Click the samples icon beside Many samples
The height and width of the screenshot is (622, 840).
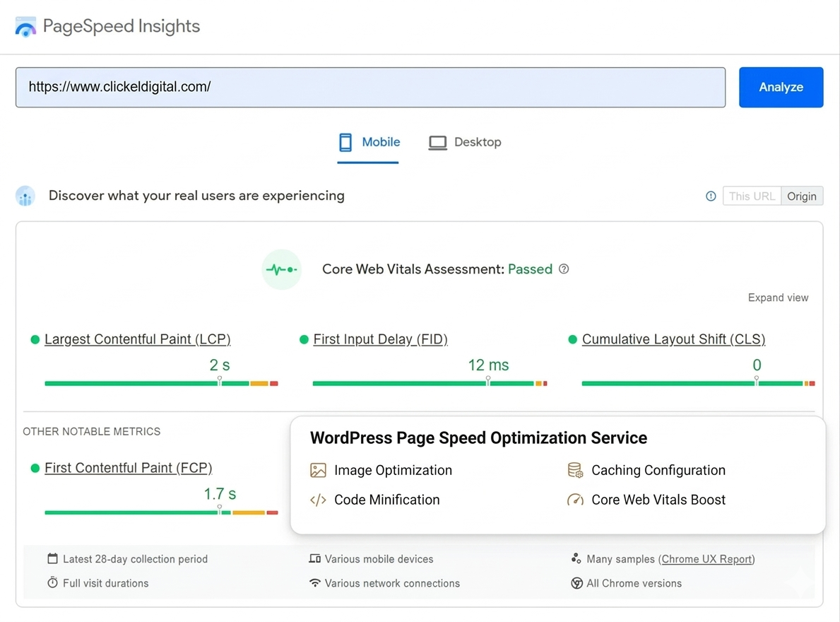point(576,559)
